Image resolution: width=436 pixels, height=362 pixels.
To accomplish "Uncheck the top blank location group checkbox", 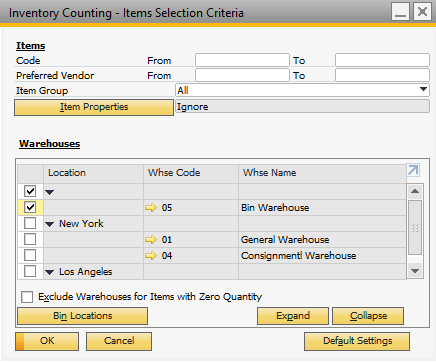I will [x=30, y=191].
